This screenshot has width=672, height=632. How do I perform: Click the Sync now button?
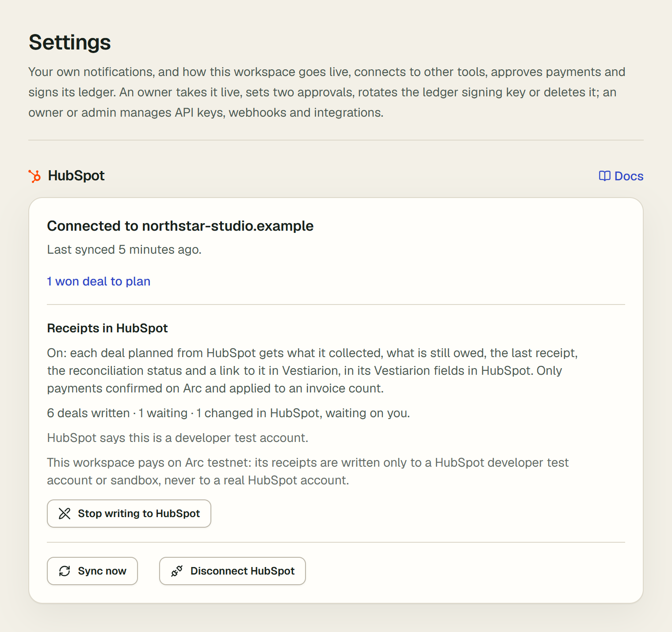click(92, 571)
